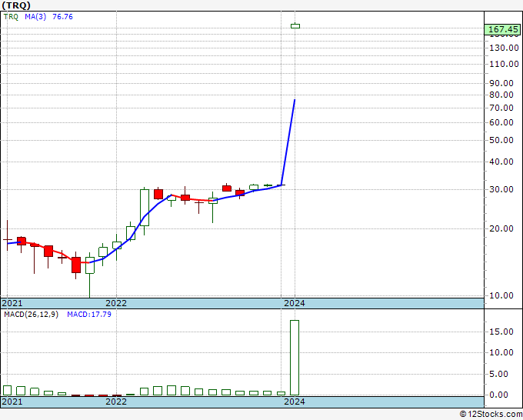
Task: Select 2022 on the MACD panel time axis
Action: (x=116, y=402)
